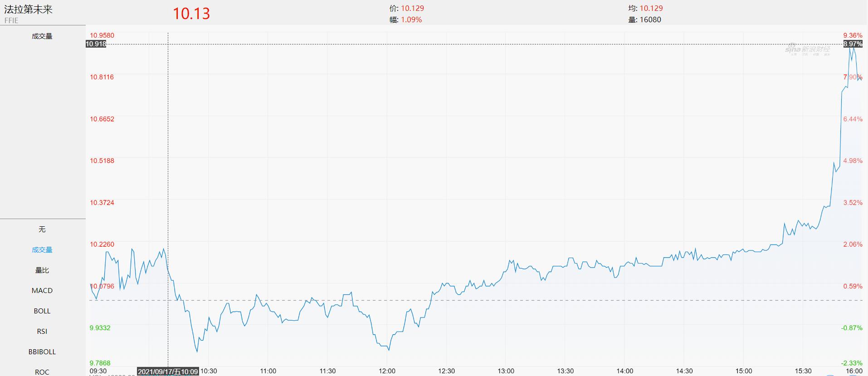The image size is (868, 376).
Task: Click the large price 10.13
Action: coord(191,13)
